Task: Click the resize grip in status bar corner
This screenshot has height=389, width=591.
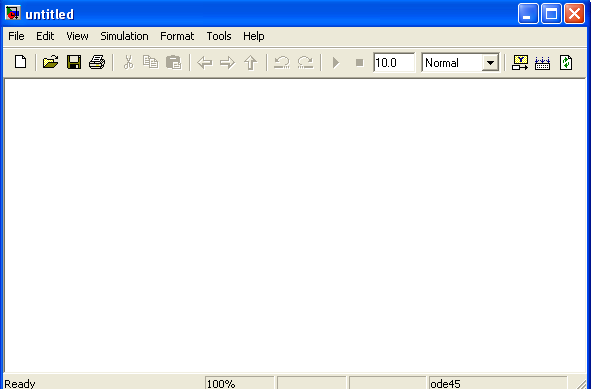Action: click(581, 383)
